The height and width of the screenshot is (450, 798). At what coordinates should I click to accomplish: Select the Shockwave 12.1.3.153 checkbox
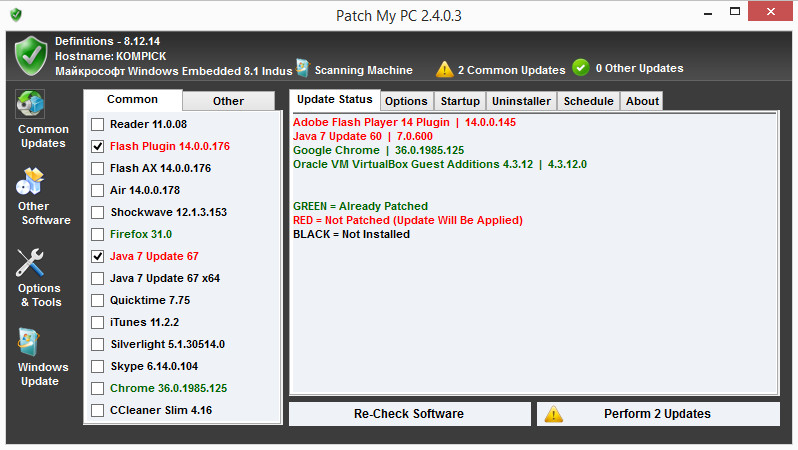(97, 212)
